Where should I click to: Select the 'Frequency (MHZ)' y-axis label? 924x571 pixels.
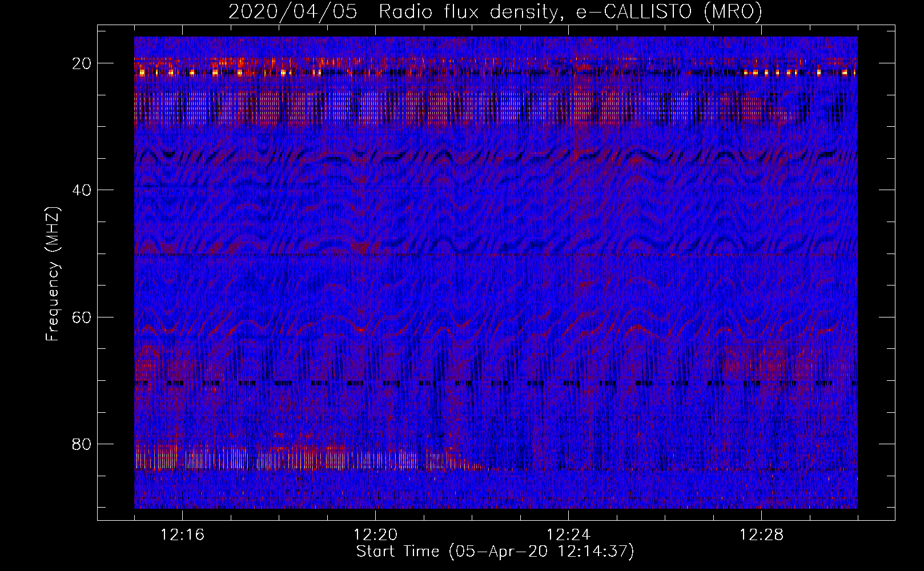[53, 274]
